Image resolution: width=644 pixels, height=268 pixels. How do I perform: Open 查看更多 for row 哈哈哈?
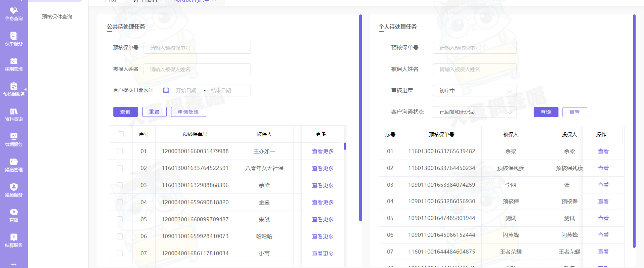tap(323, 236)
